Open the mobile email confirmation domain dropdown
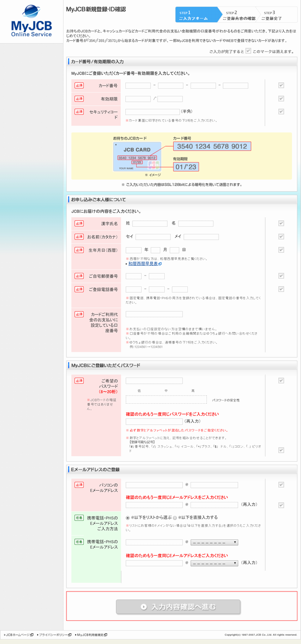 pyautogui.click(x=214, y=563)
